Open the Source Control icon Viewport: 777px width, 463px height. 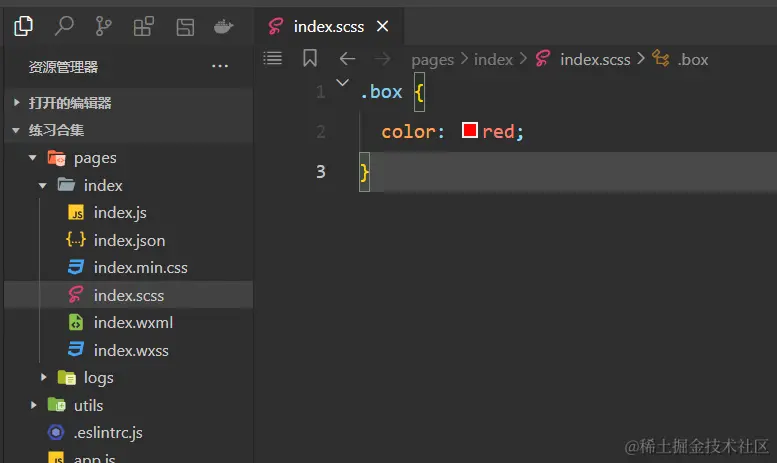104,26
